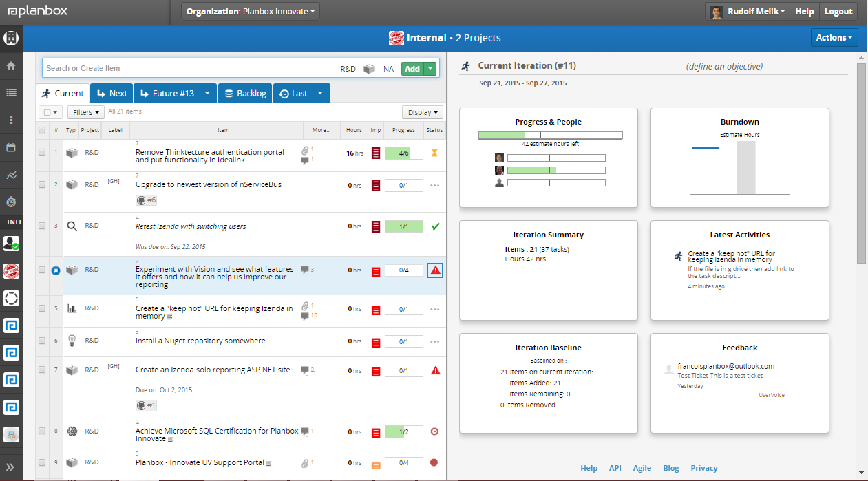Switch to the Backlog tab
Image resolution: width=868 pixels, height=481 pixels.
pos(246,94)
